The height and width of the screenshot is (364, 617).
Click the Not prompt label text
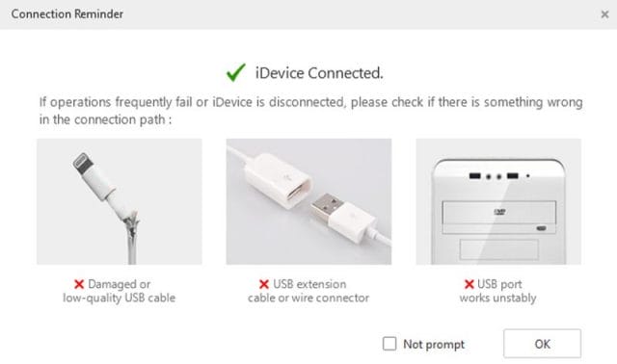pyautogui.click(x=434, y=345)
